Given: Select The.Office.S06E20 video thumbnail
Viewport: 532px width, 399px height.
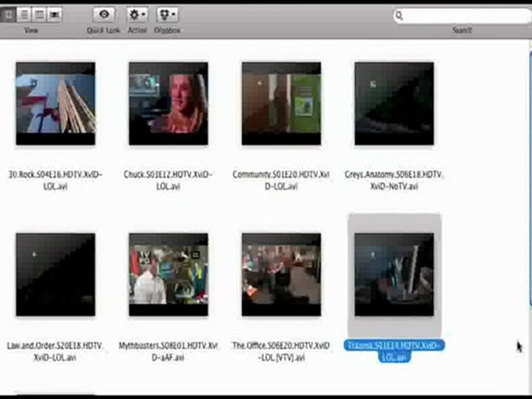Looking at the screenshot, I should tap(282, 274).
